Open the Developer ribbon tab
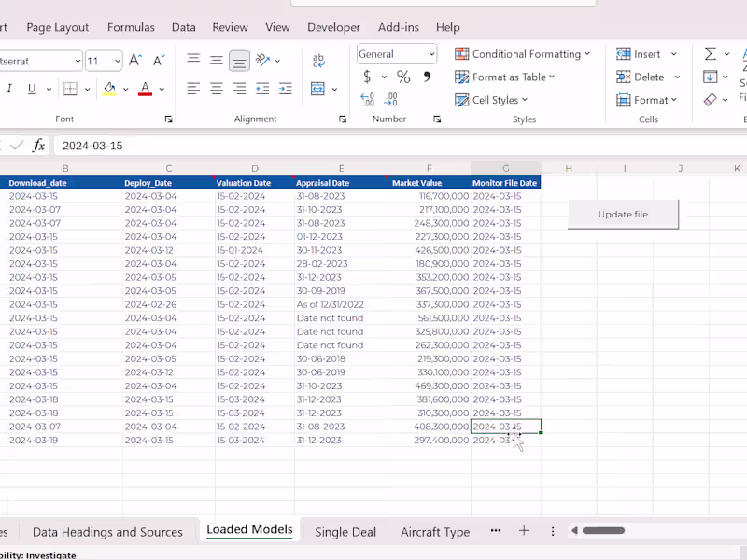Screen dimensions: 747x560 [x=333, y=28]
